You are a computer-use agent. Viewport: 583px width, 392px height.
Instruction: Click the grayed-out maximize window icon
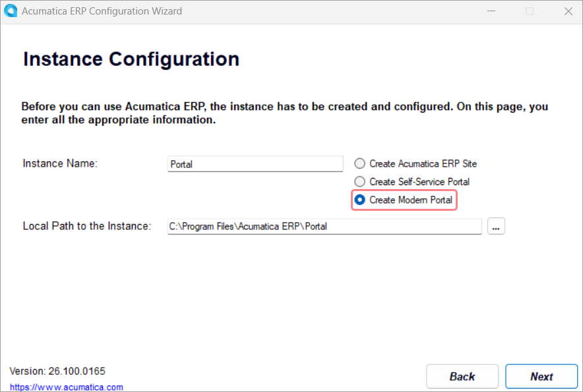coord(530,11)
